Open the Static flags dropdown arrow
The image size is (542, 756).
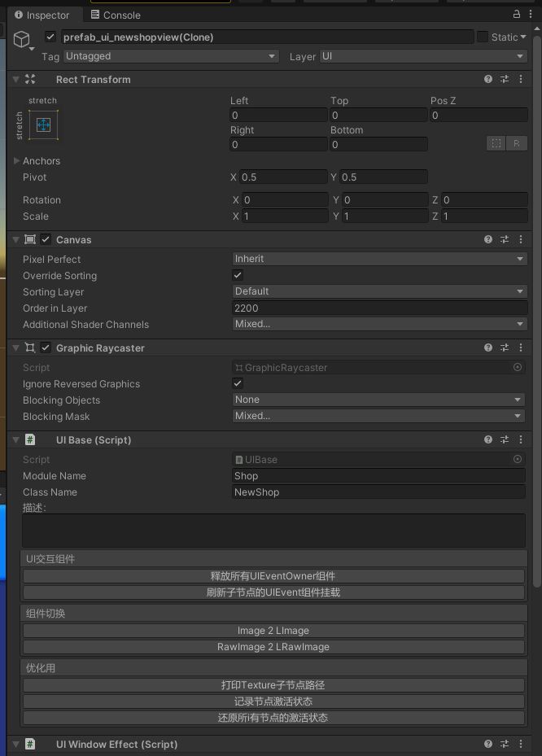coord(523,37)
